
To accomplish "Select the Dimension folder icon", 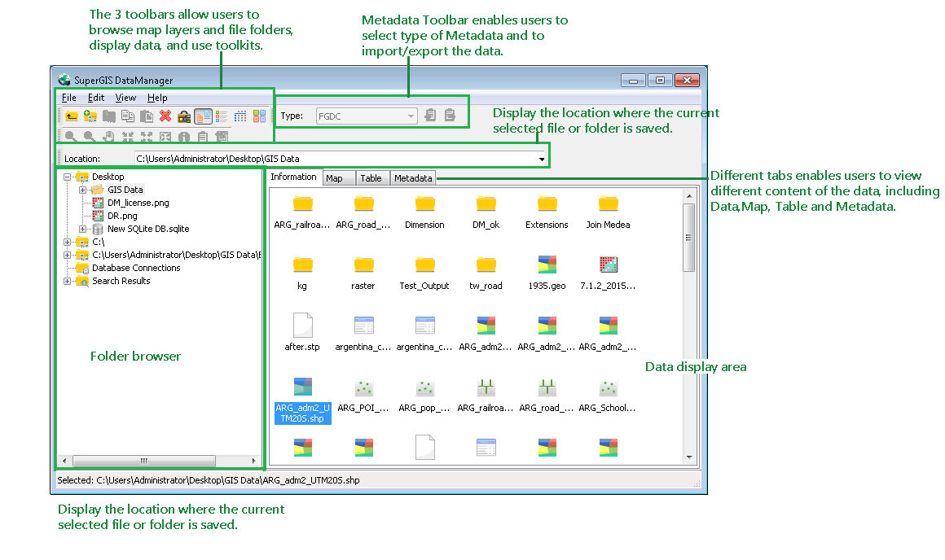I will [x=425, y=203].
